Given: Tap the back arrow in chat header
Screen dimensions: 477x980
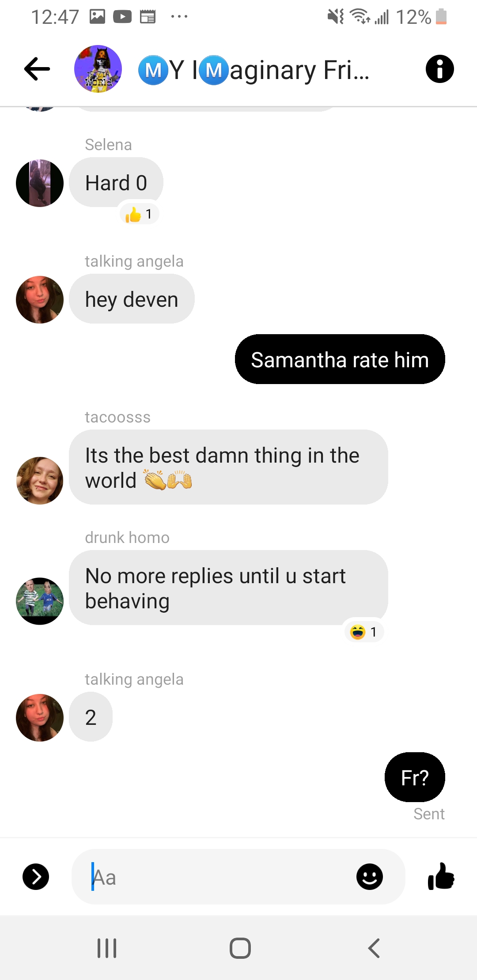Looking at the screenshot, I should pyautogui.click(x=37, y=69).
